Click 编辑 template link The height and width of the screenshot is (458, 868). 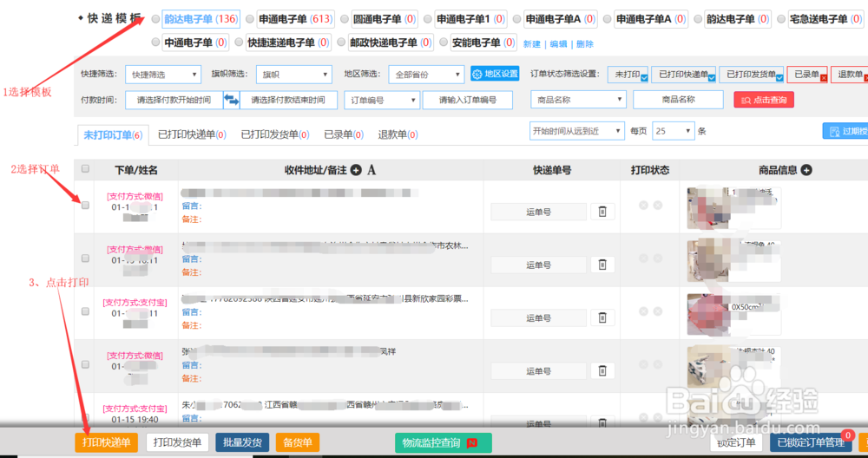[558, 43]
